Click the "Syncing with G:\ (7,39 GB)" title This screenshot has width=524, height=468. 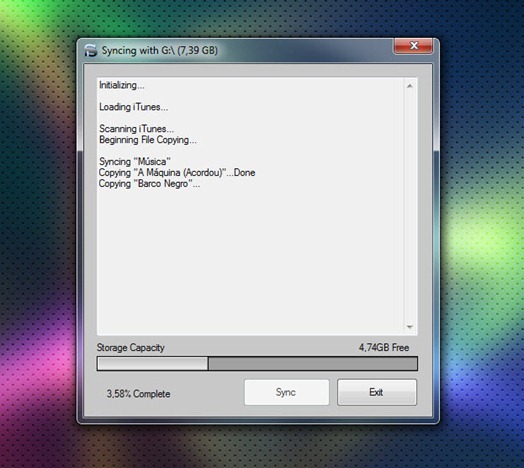tap(160, 50)
